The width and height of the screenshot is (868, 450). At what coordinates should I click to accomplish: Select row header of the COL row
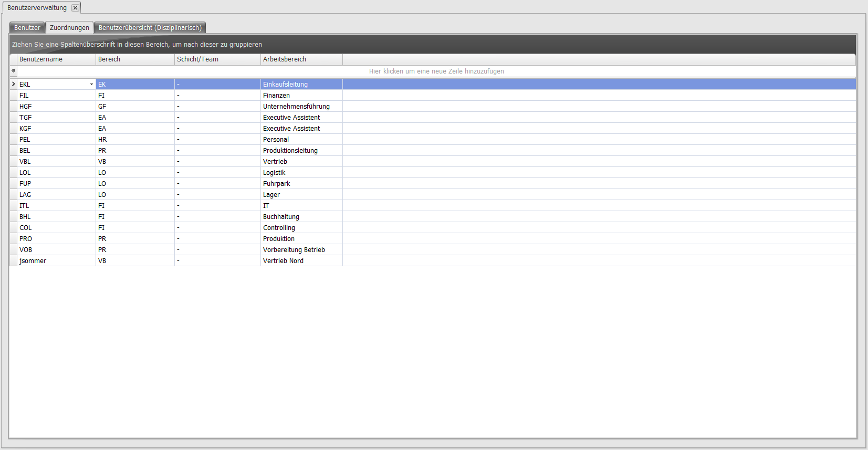click(x=13, y=228)
